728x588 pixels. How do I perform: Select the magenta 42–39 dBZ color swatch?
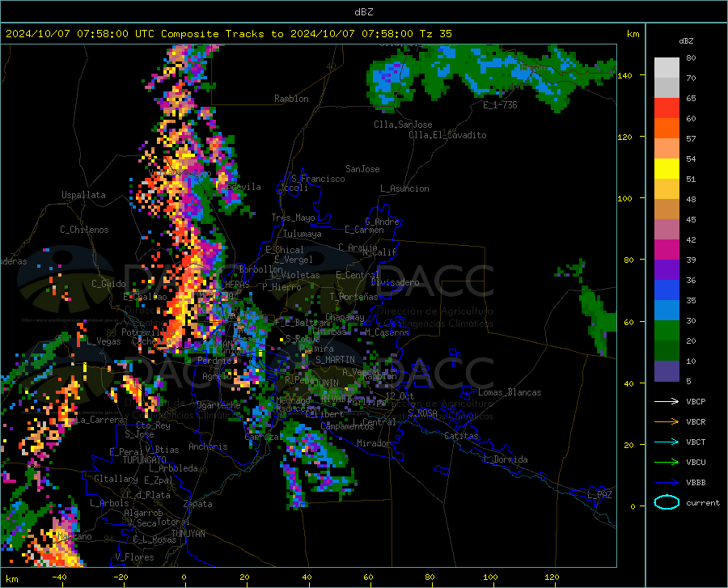click(x=667, y=250)
